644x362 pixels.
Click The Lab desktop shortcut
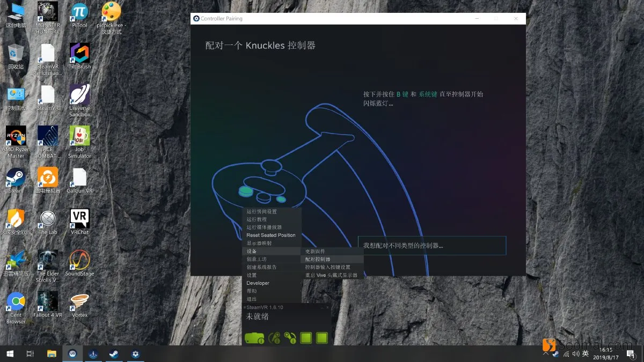coord(48,222)
